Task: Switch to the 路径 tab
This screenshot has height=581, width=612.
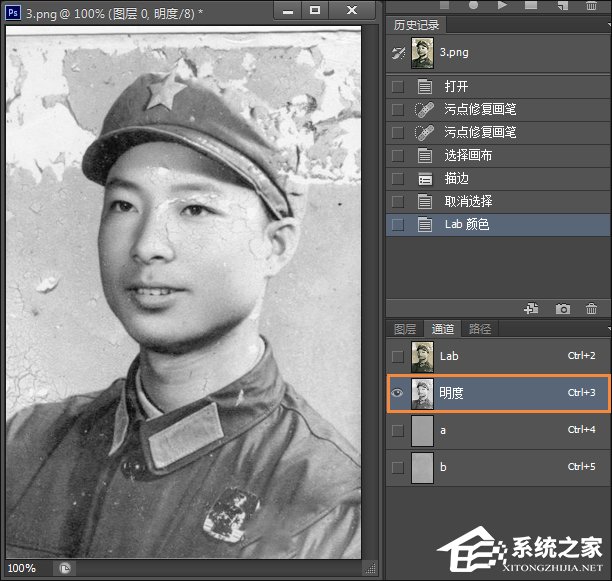Action: pyautogui.click(x=480, y=329)
